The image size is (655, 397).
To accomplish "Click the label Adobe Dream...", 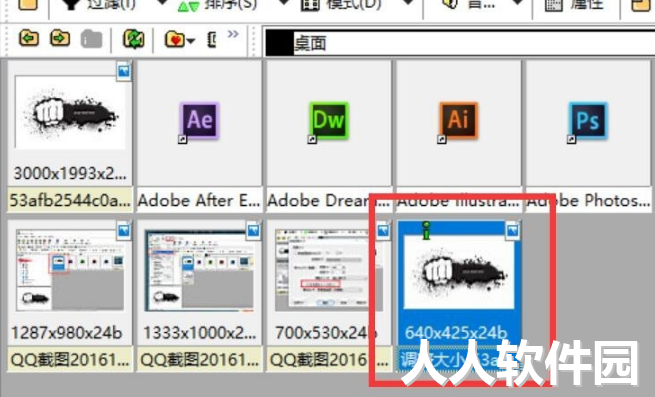I will click(x=329, y=201).
